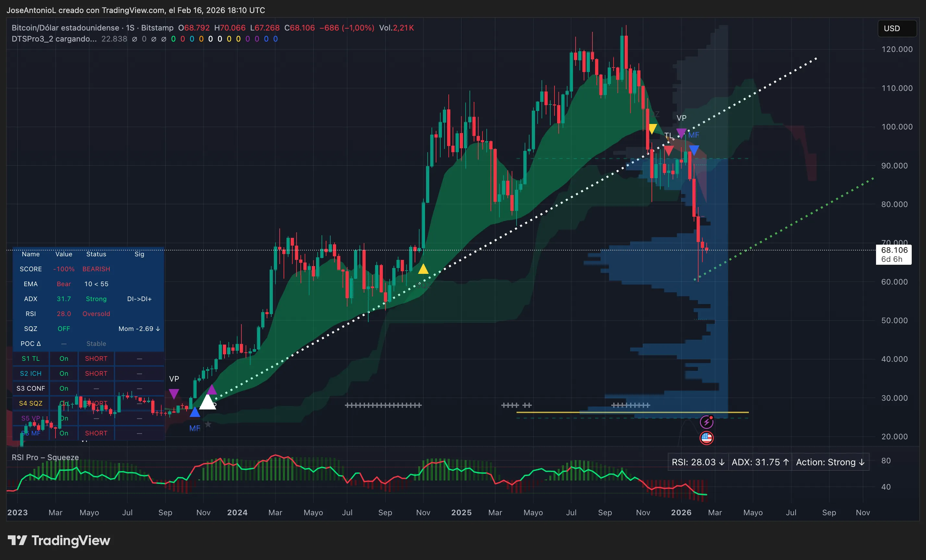Click the RSI: 28.03 value readout
This screenshot has height=560, width=926.
click(x=698, y=462)
